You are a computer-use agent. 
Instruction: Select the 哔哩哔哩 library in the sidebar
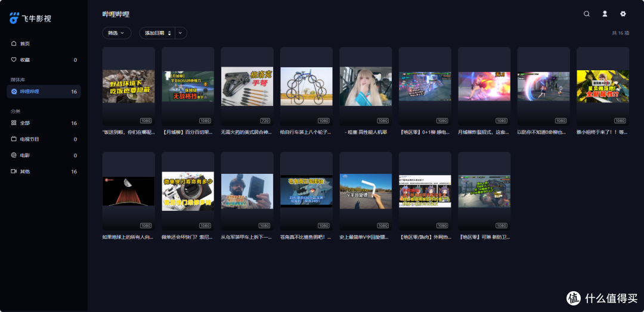(44, 92)
